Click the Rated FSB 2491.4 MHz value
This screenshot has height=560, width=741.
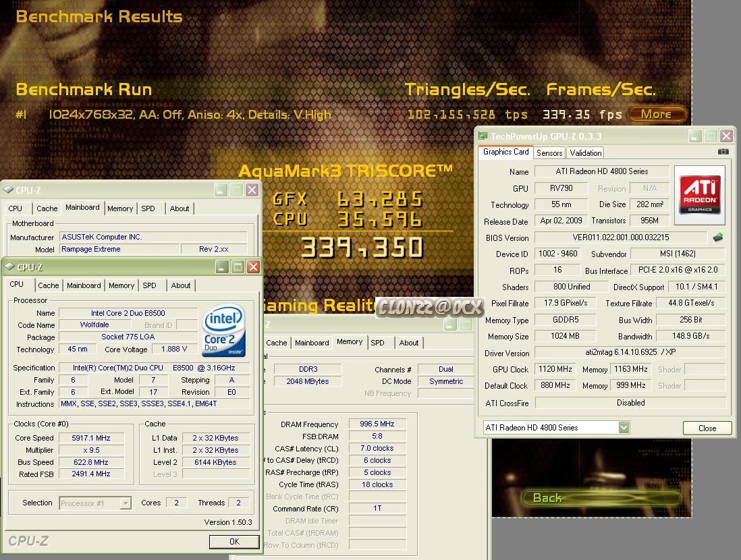point(90,474)
